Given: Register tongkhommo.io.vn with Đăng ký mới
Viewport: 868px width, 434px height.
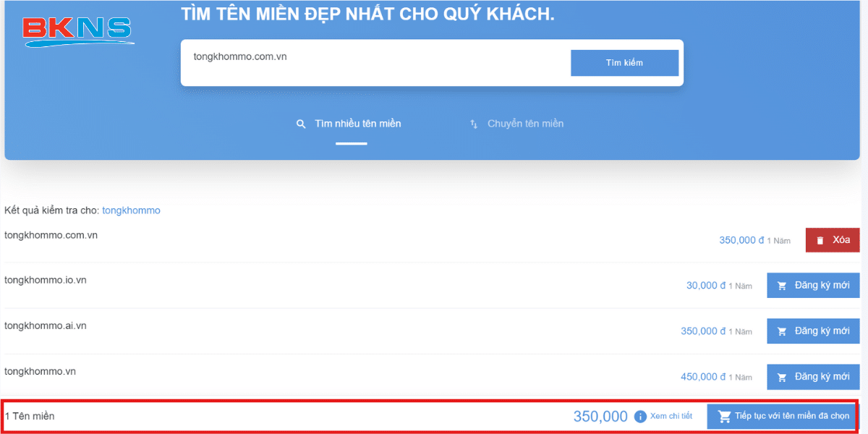Looking at the screenshot, I should click(813, 286).
